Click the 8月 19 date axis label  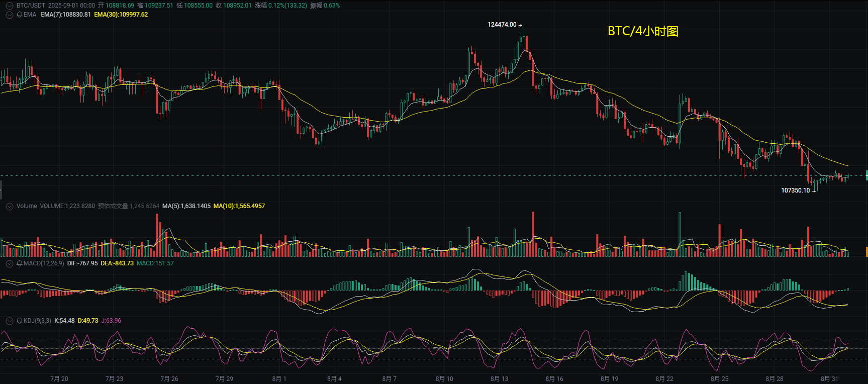[x=610, y=379]
